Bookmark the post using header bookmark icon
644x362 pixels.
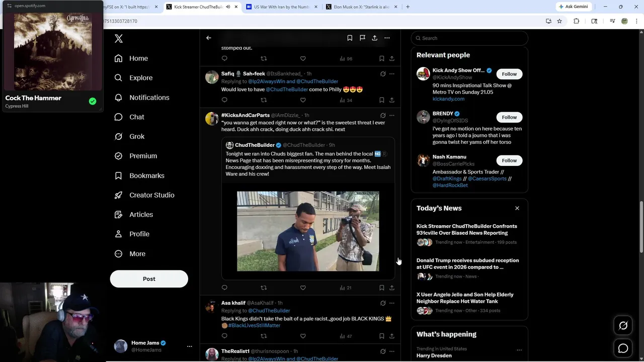point(350,38)
